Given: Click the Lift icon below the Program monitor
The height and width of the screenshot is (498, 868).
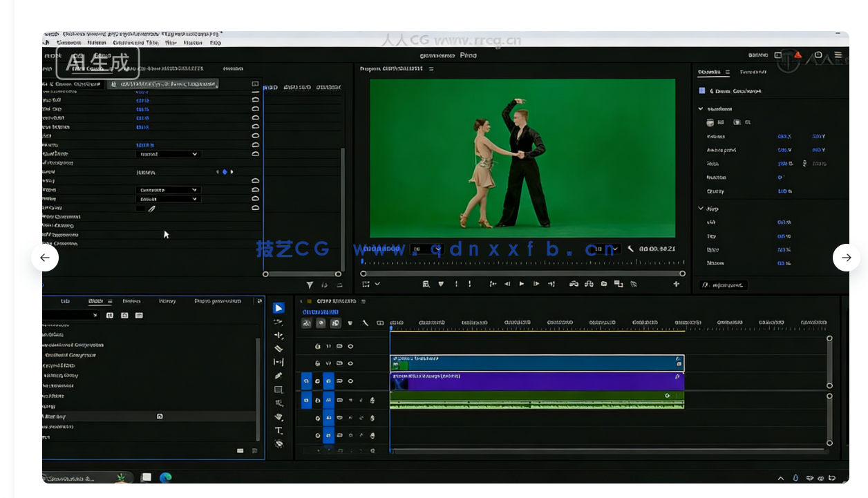Looking at the screenshot, I should tap(572, 284).
